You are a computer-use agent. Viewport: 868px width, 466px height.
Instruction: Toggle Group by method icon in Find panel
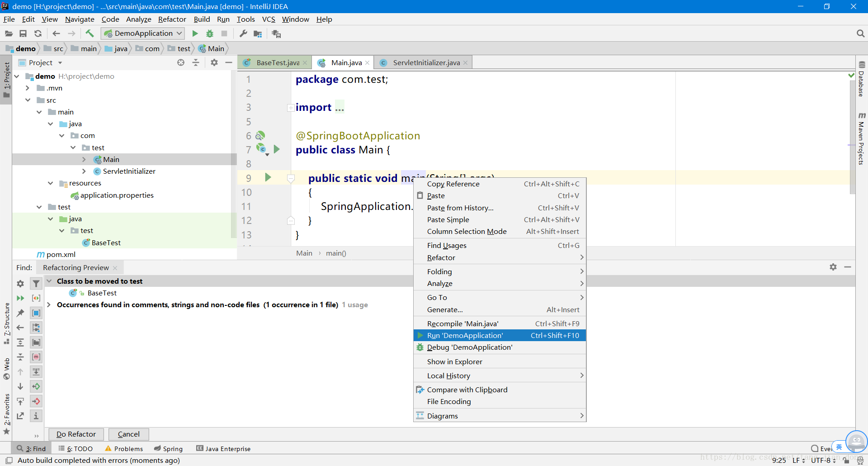click(36, 357)
